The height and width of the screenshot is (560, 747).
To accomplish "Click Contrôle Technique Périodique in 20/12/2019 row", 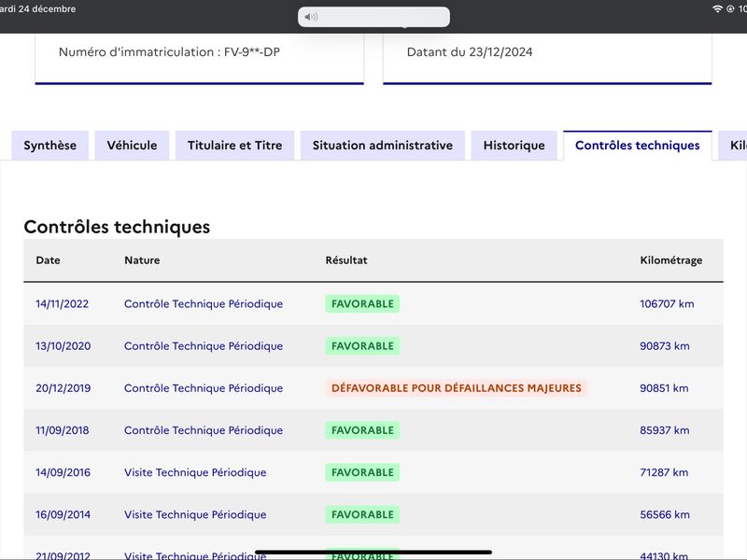I will [204, 388].
